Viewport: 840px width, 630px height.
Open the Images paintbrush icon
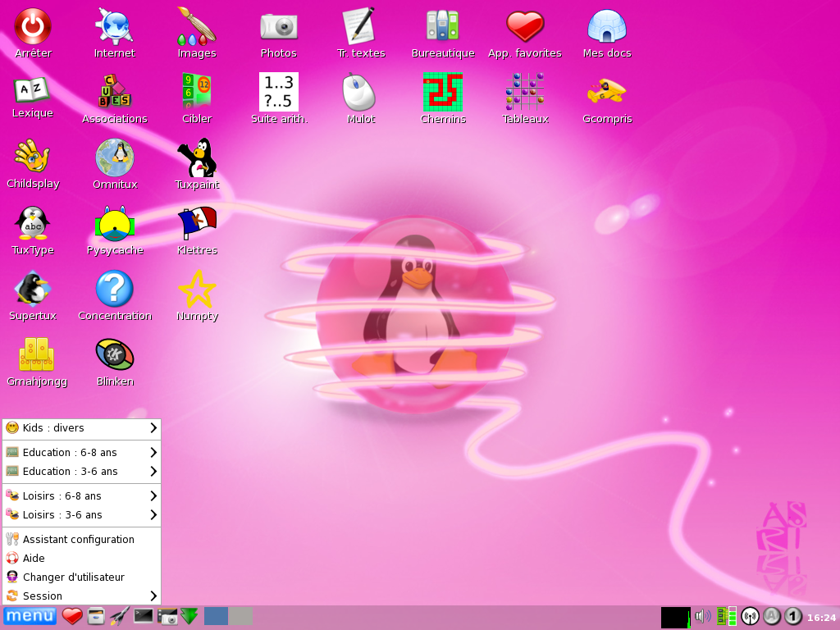(x=197, y=26)
